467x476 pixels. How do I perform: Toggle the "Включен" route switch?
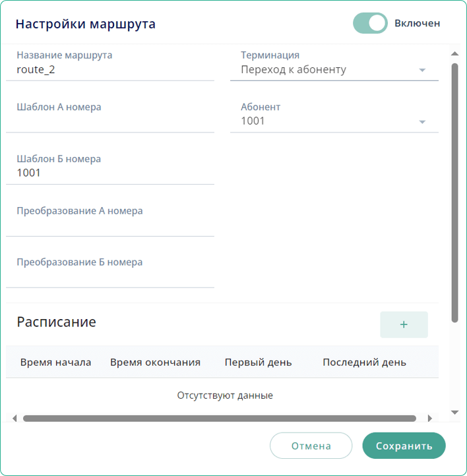(370, 23)
